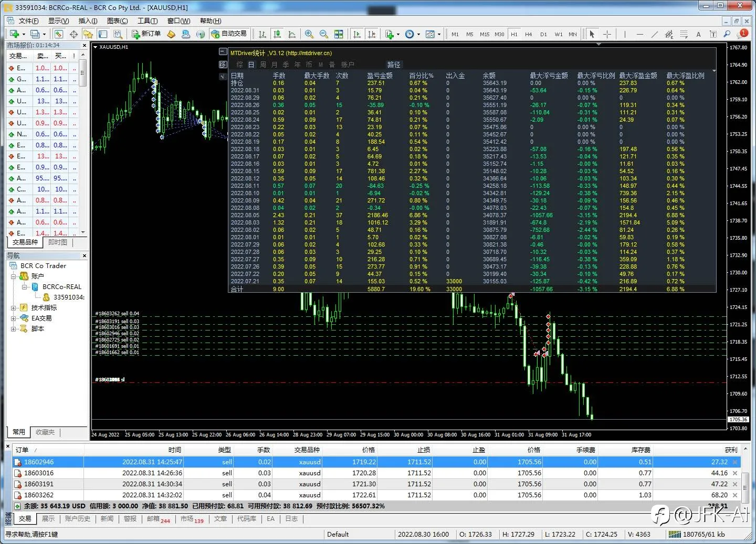Select the cursor arrow tool
The width and height of the screenshot is (756, 544).
point(592,34)
